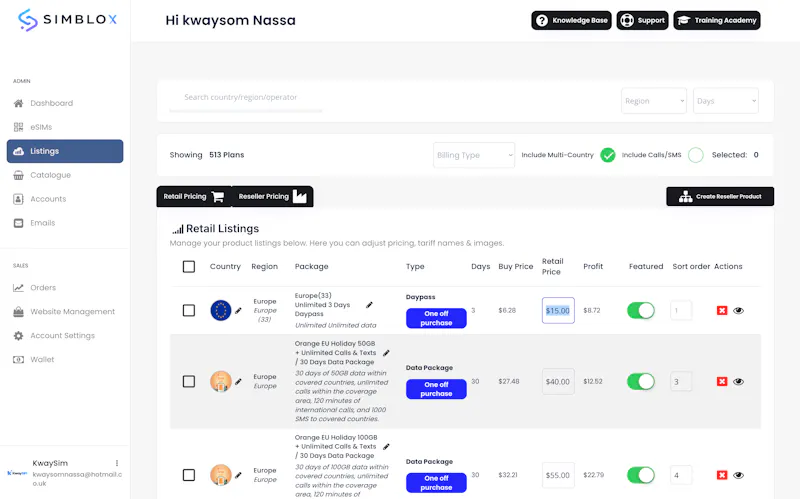800x499 pixels.
Task: Click One off purchase for Daypass
Action: click(x=436, y=318)
